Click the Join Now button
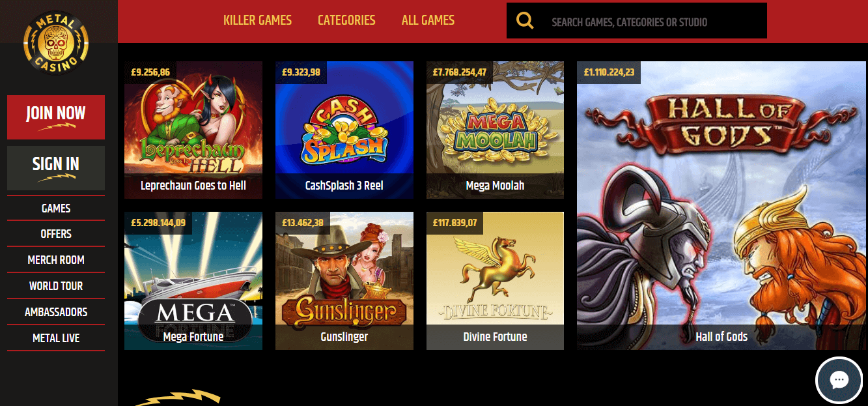The width and height of the screenshot is (868, 406). [56, 117]
